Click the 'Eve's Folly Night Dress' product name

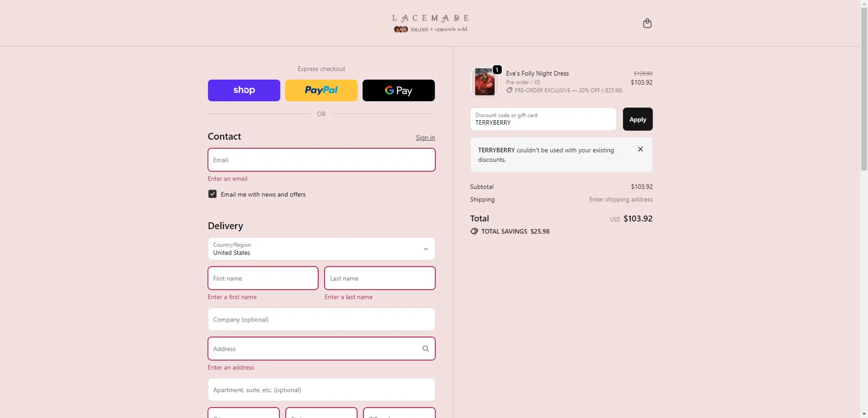[x=538, y=73]
